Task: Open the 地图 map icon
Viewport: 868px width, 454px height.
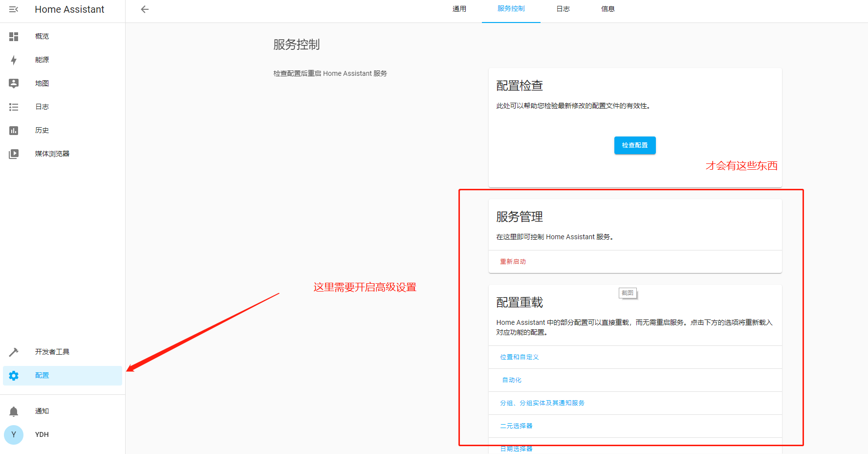Action: click(14, 84)
